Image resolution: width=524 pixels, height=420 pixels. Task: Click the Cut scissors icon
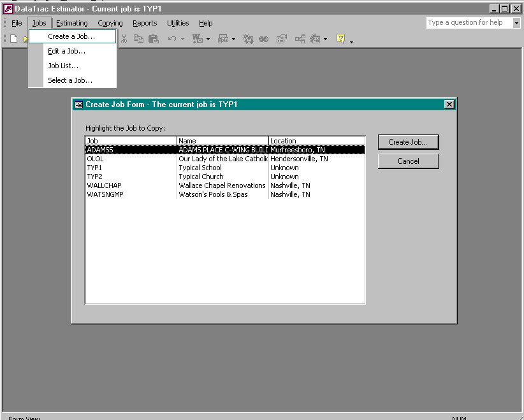point(124,39)
